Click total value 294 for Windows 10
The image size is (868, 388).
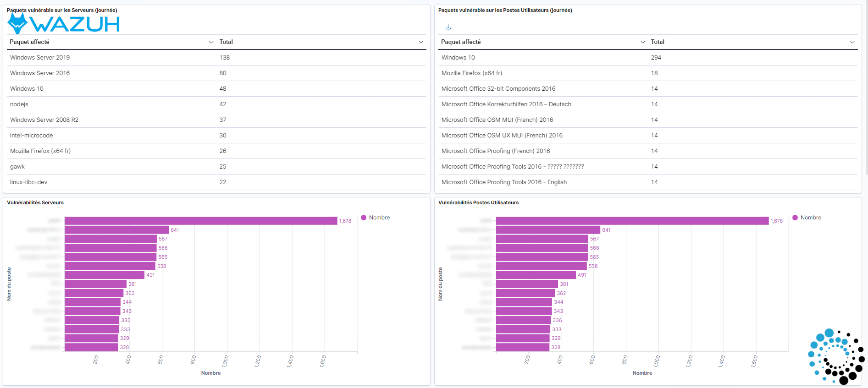click(x=656, y=58)
